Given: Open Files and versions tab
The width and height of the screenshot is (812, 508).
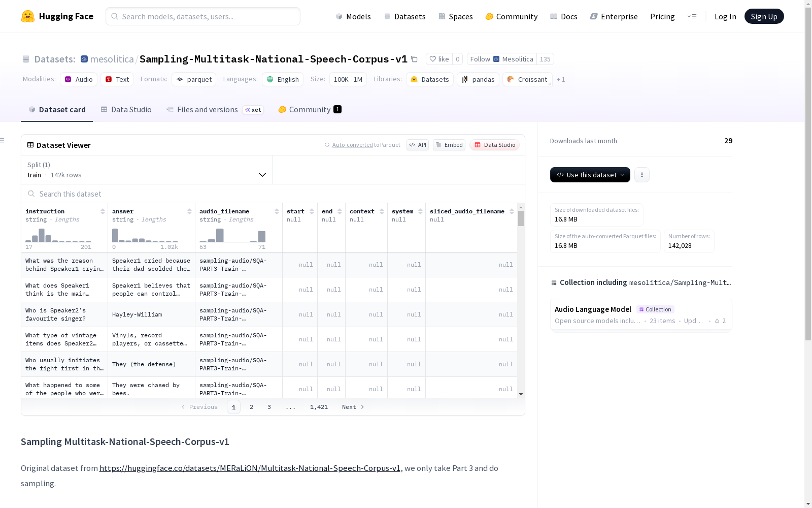Looking at the screenshot, I should [215, 110].
